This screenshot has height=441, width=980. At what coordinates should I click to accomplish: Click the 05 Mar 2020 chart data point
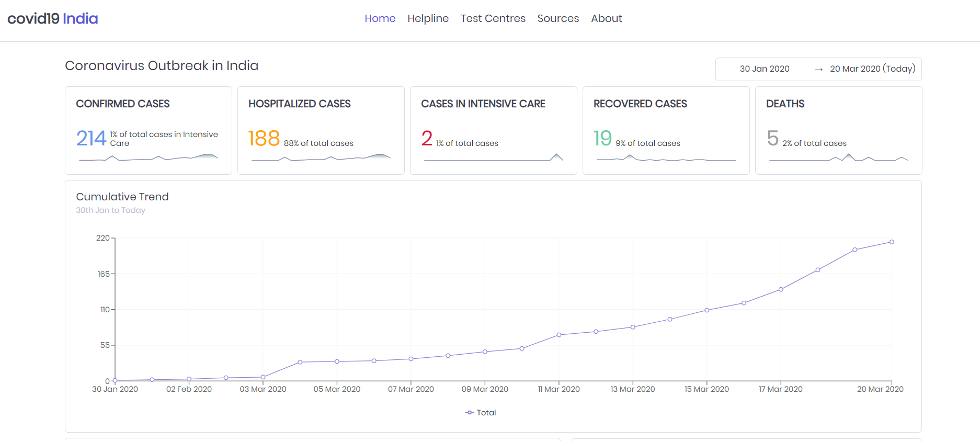337,361
